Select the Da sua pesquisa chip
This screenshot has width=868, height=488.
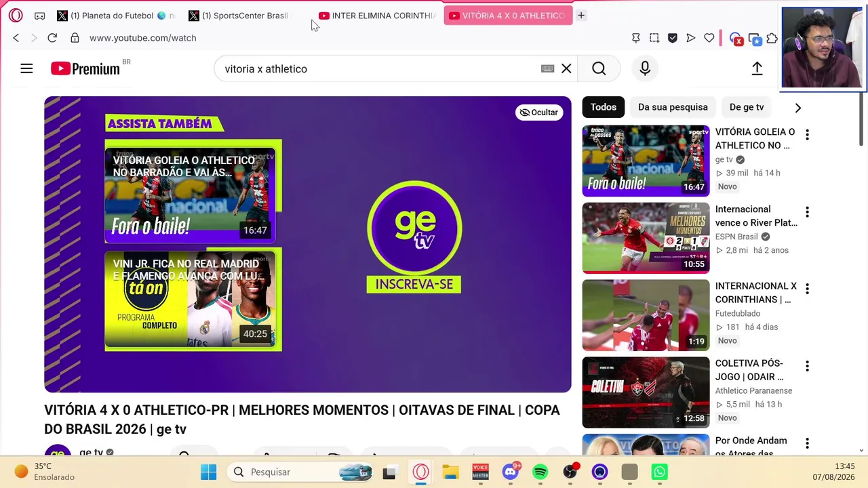point(673,107)
